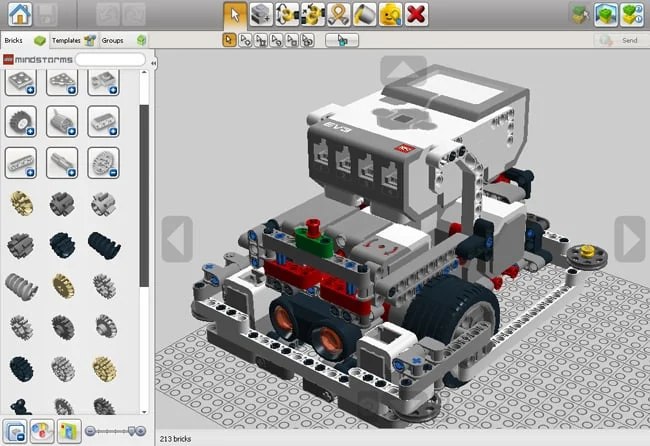Click the Undo arrow icon
Viewport: 650px width, 446px height.
(x=108, y=15)
